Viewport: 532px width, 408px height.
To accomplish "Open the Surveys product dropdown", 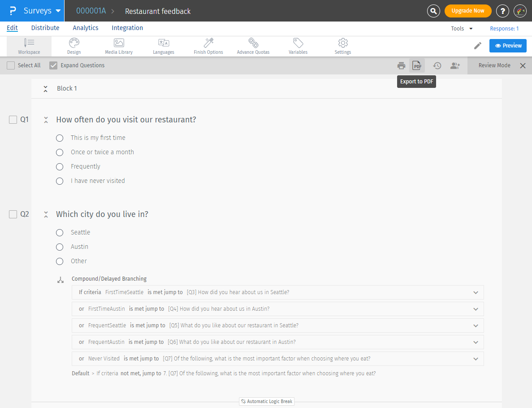I will point(42,11).
